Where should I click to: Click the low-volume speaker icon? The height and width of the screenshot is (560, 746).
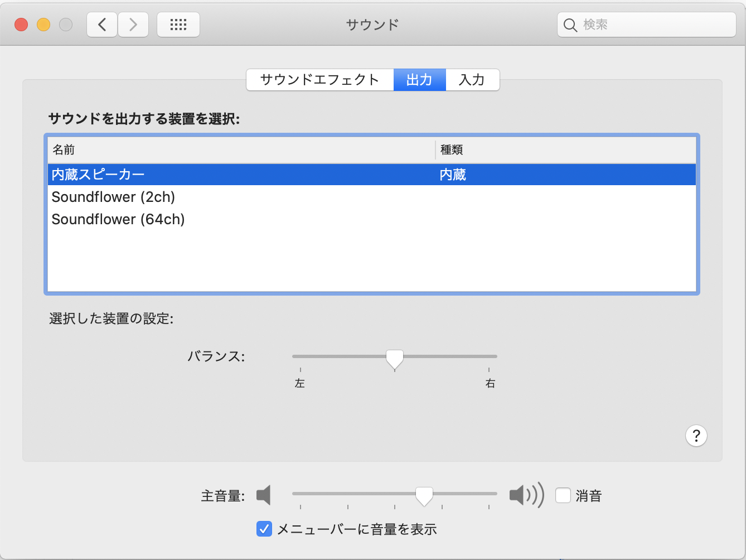click(263, 495)
